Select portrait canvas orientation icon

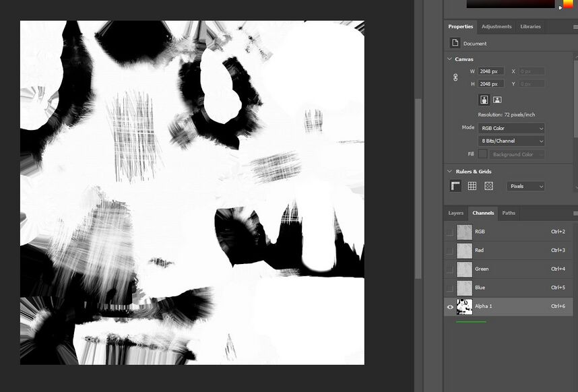pos(484,100)
